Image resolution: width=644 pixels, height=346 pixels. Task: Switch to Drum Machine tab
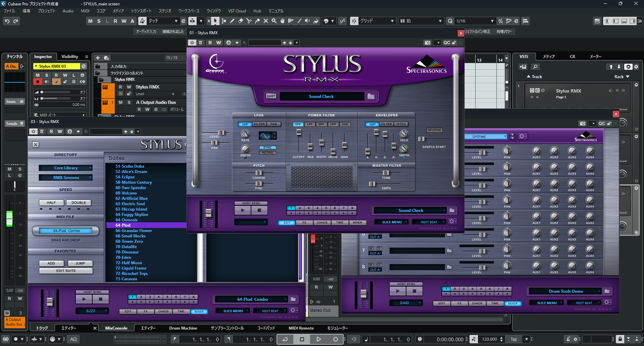point(183,328)
